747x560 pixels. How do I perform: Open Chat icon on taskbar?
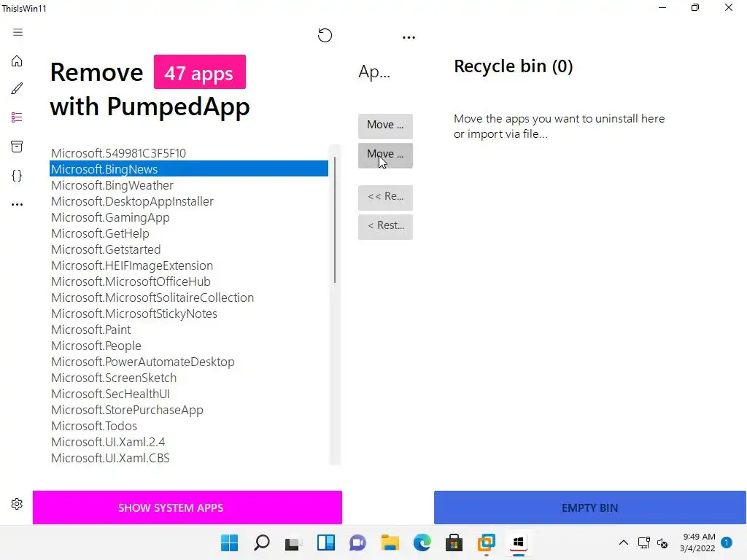click(357, 542)
